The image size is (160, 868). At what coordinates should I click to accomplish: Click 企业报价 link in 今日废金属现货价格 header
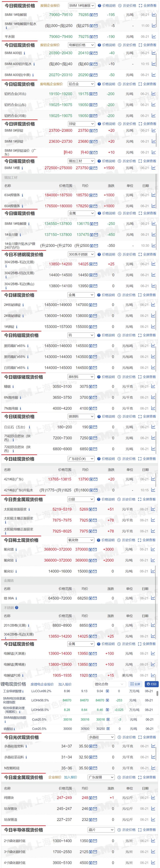pyautogui.click(x=55, y=777)
